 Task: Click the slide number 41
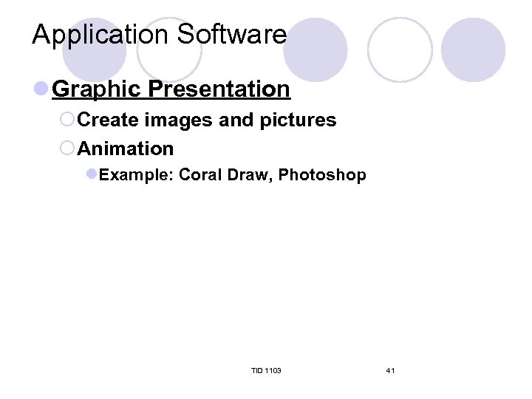click(x=390, y=370)
